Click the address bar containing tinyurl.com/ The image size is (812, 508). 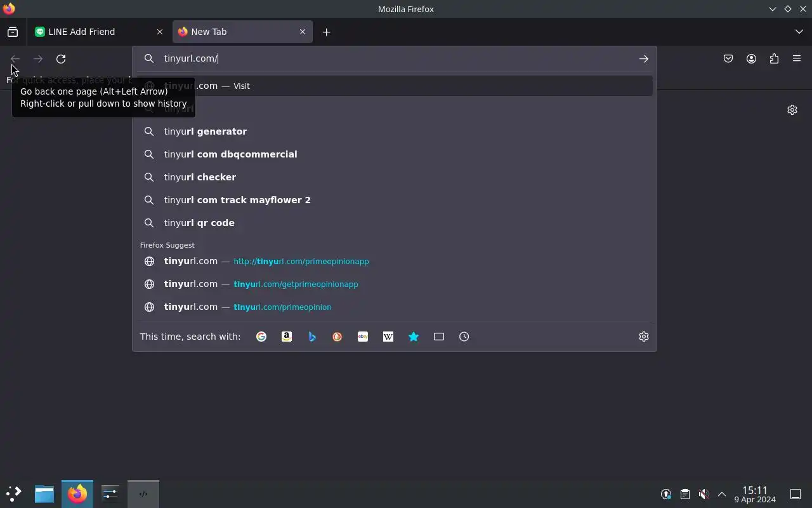click(x=395, y=58)
